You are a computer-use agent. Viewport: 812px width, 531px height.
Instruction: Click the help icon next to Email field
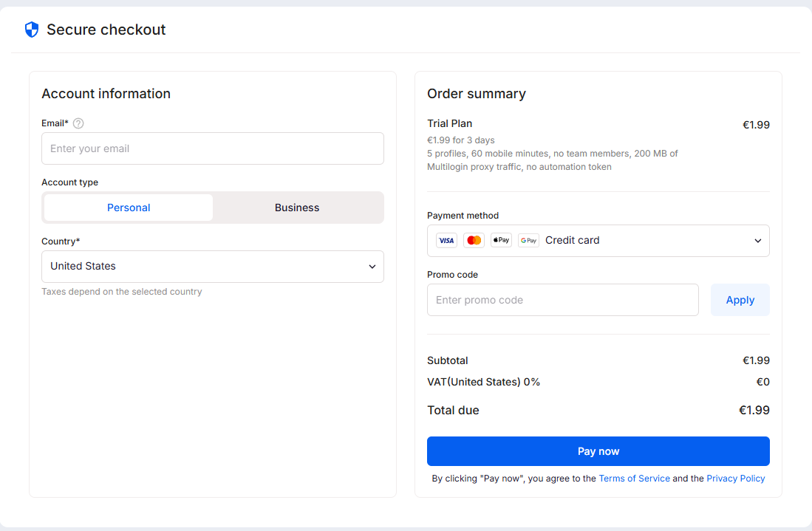(78, 123)
